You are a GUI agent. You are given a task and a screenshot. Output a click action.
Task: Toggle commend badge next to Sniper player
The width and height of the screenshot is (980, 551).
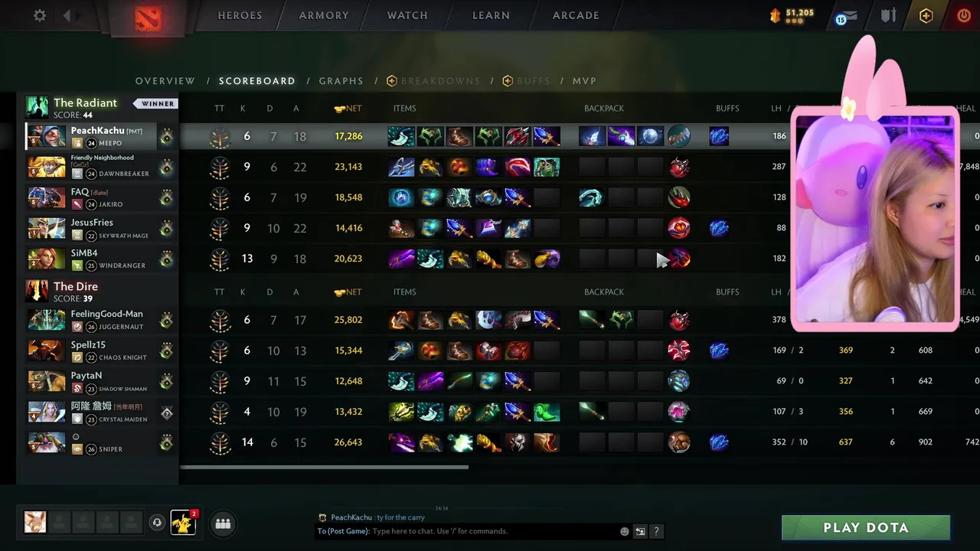[166, 443]
